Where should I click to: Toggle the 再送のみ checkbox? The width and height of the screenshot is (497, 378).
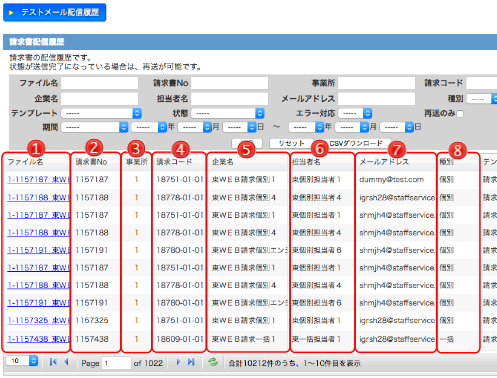tap(460, 114)
